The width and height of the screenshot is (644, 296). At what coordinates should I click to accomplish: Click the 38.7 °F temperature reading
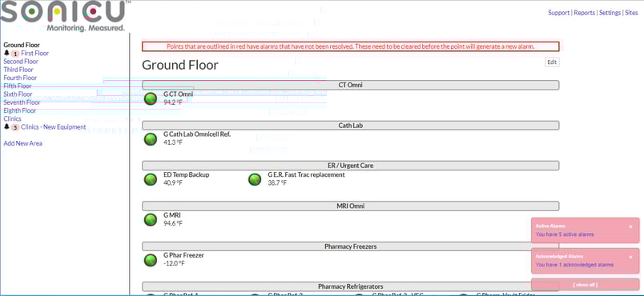tap(277, 182)
